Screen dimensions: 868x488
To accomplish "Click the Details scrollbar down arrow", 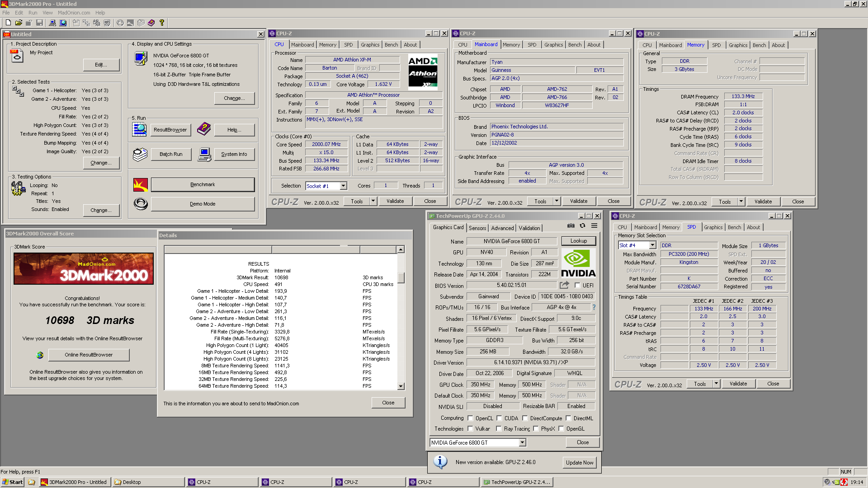I will pyautogui.click(x=401, y=386).
